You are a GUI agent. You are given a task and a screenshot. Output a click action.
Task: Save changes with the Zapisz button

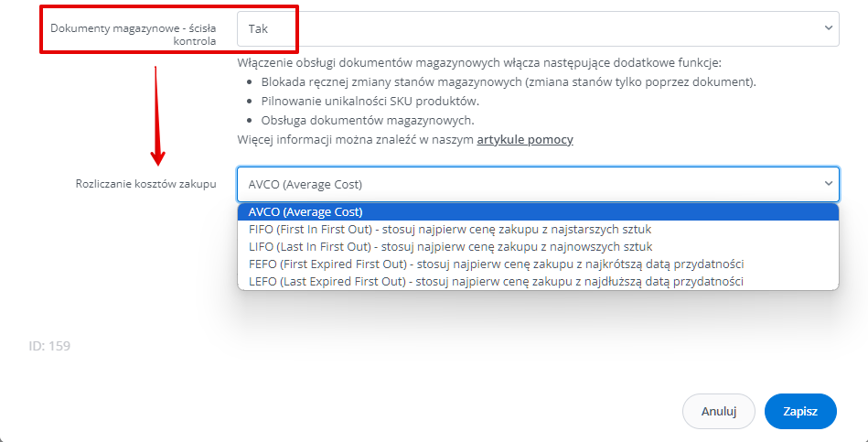(x=800, y=412)
